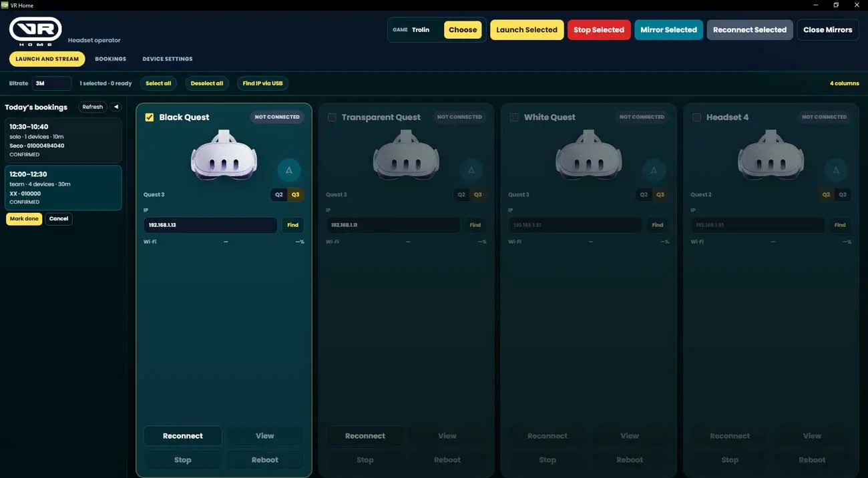
Task: Click the VR Home logo
Action: (35, 31)
